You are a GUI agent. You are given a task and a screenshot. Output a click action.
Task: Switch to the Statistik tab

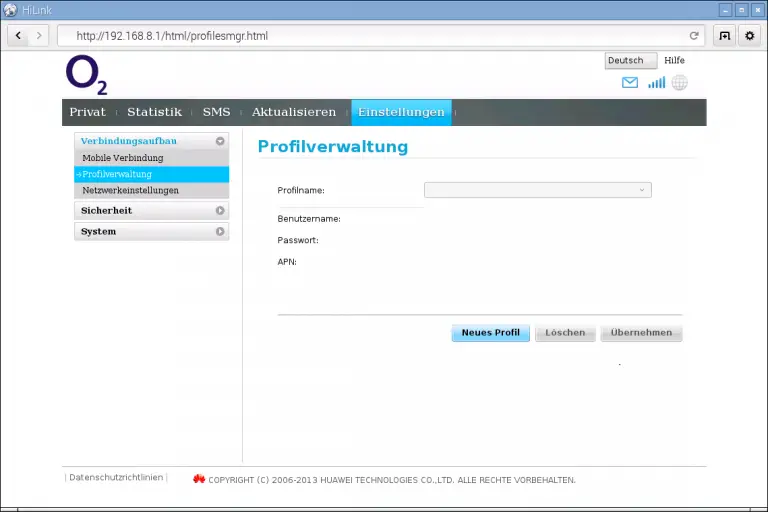pos(154,112)
